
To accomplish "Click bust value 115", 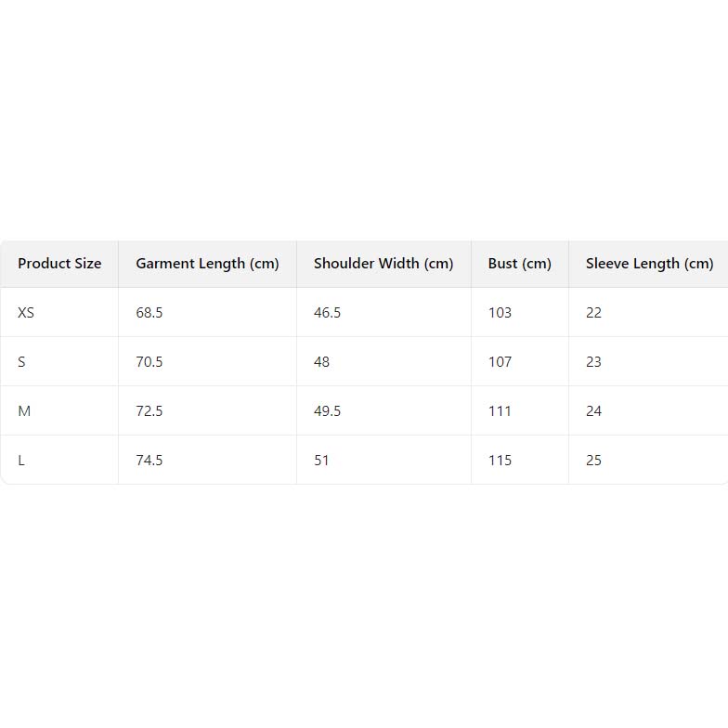I will (500, 461).
